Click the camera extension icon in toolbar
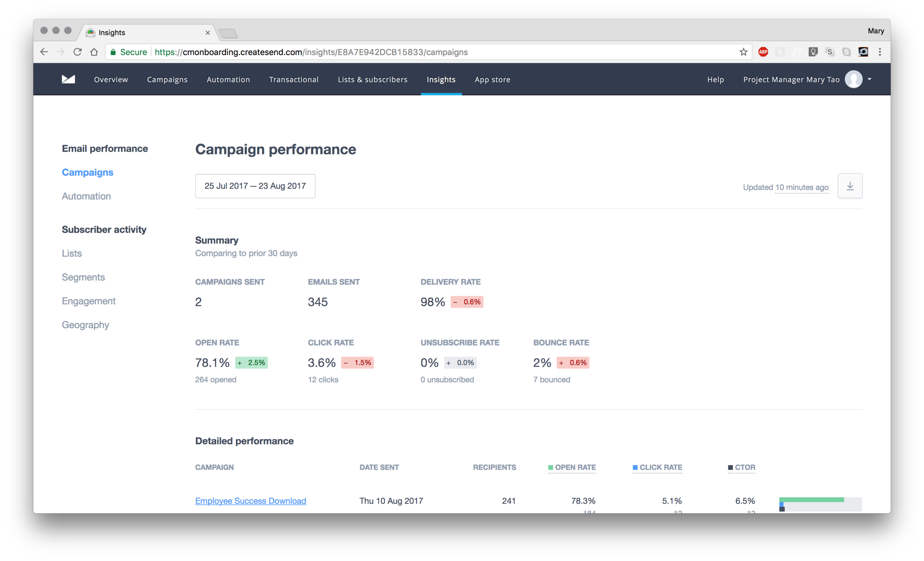The width and height of the screenshot is (924, 561). 863,52
